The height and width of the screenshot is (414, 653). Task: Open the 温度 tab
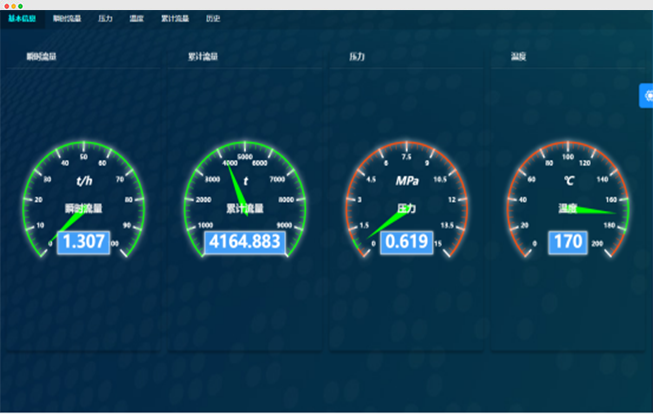point(136,19)
